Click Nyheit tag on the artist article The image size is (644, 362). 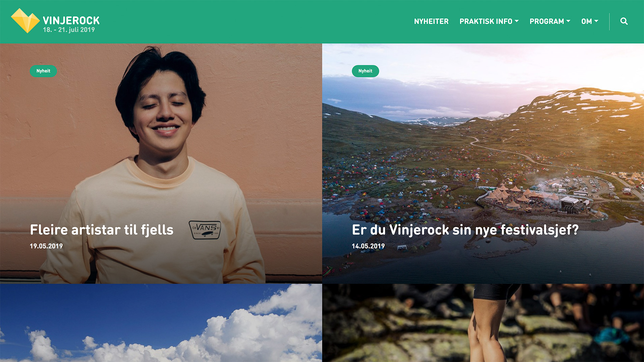click(x=43, y=71)
